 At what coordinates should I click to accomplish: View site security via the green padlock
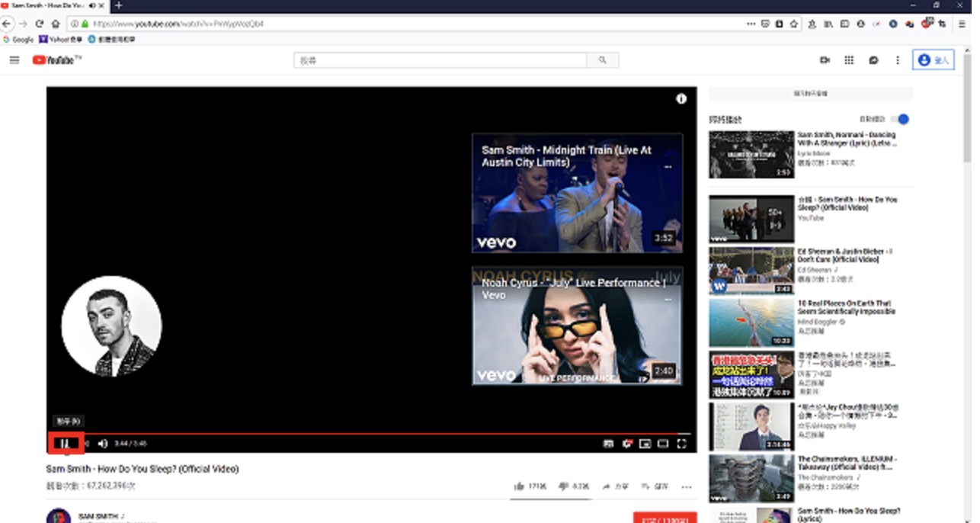click(x=86, y=24)
